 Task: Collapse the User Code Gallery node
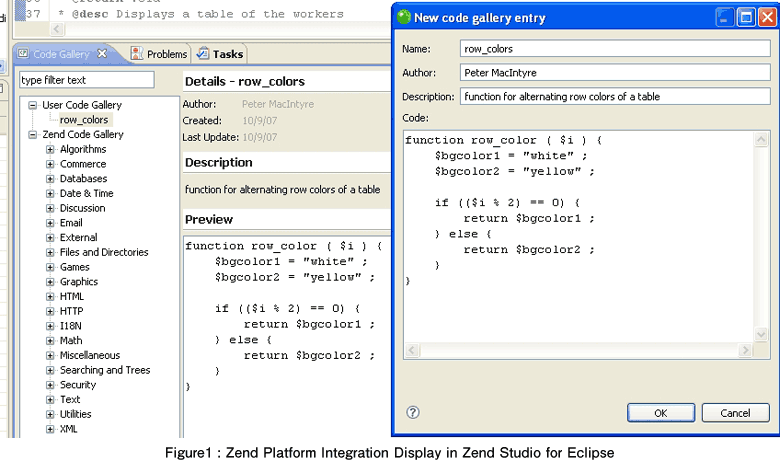click(x=33, y=105)
